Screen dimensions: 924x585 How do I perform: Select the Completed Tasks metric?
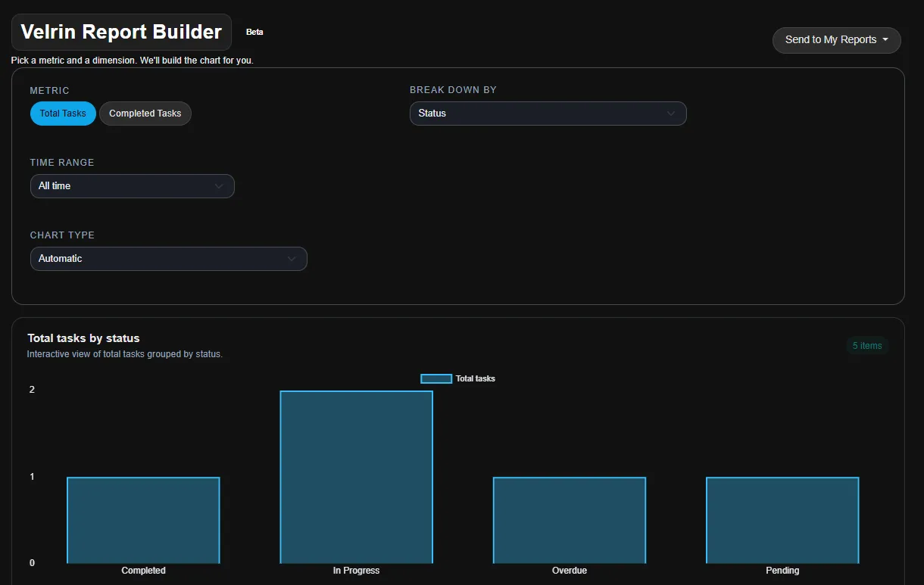(145, 113)
